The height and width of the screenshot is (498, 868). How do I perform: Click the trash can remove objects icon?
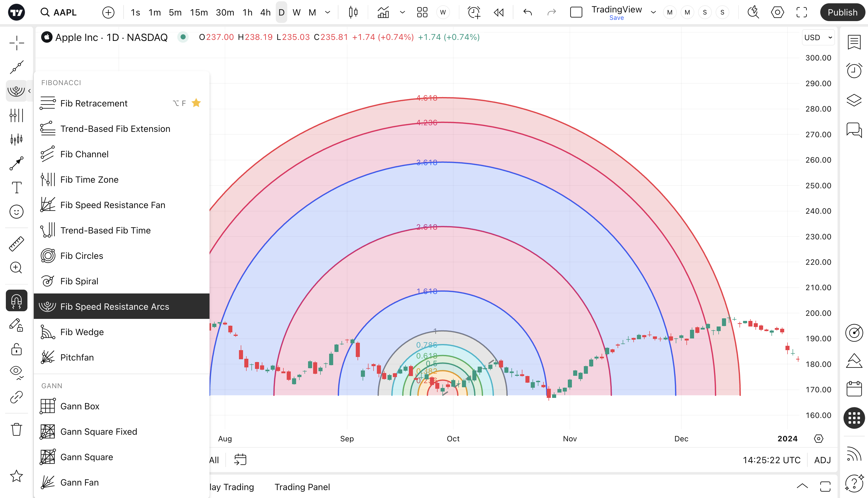[16, 429]
